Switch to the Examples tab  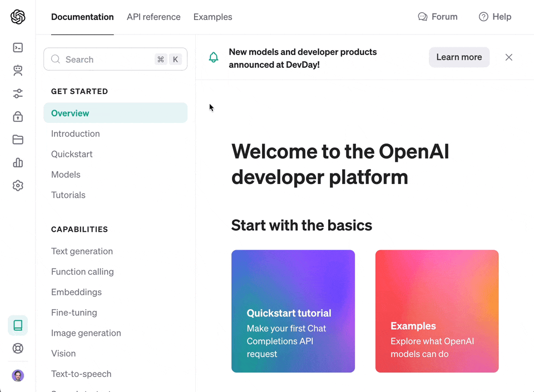(x=213, y=17)
